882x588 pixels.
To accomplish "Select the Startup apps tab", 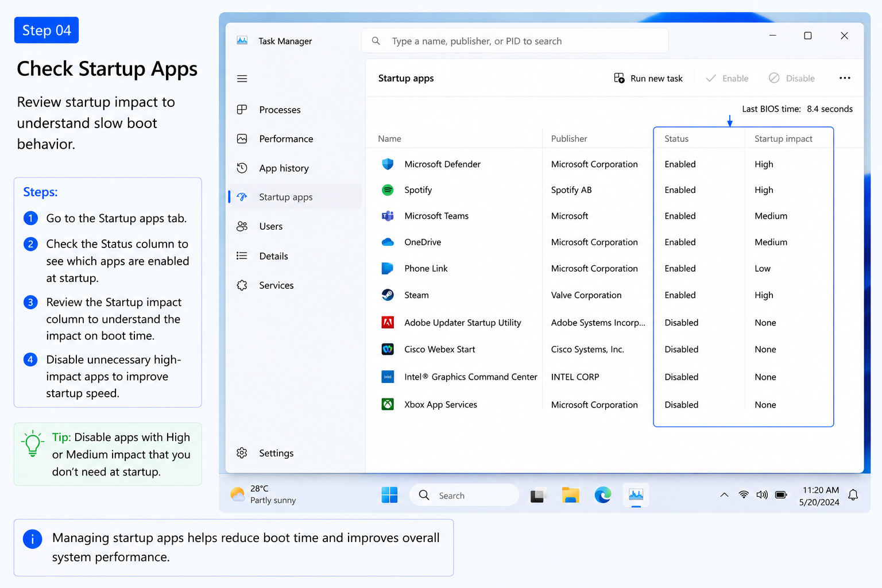I will pos(295,197).
